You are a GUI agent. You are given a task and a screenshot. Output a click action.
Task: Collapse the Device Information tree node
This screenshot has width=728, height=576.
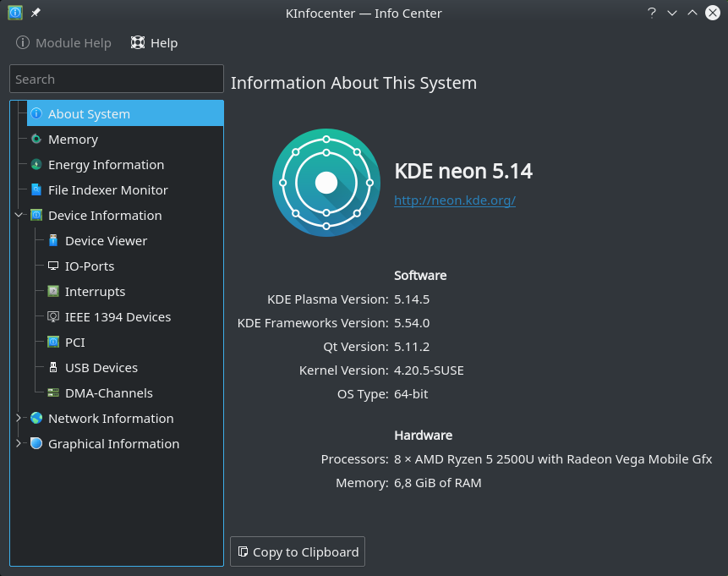tap(19, 215)
